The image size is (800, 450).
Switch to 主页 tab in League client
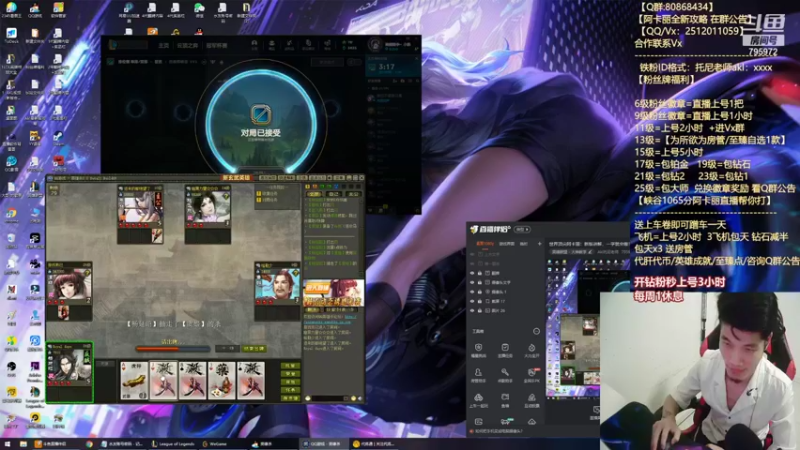[x=163, y=45]
